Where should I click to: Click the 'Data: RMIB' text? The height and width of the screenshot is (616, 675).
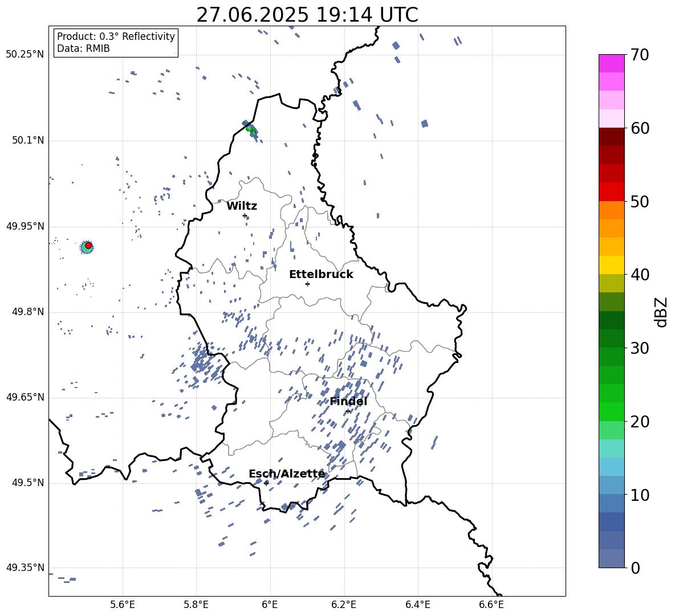(x=83, y=48)
